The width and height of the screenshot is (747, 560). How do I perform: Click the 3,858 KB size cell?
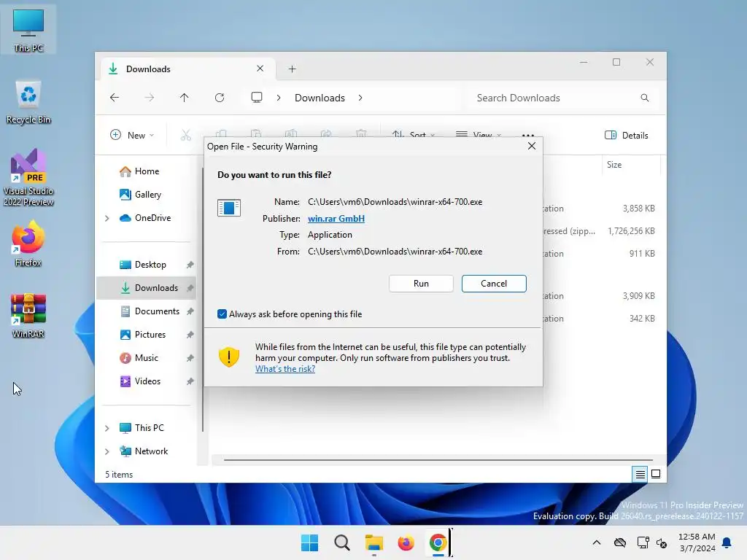638,208
